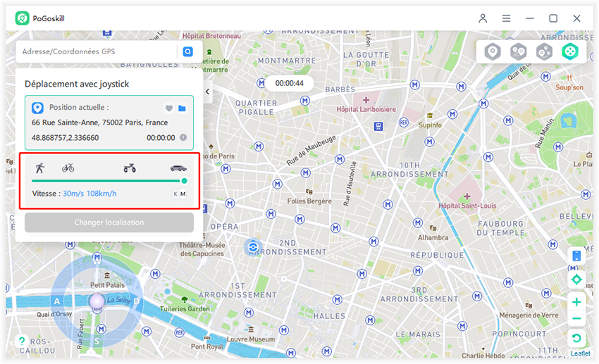Click the green reset arrow icon
The width and height of the screenshot is (599, 364).
click(x=576, y=338)
